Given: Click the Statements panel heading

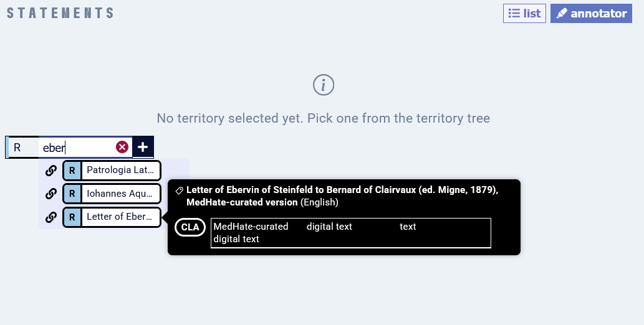Looking at the screenshot, I should pos(60,13).
